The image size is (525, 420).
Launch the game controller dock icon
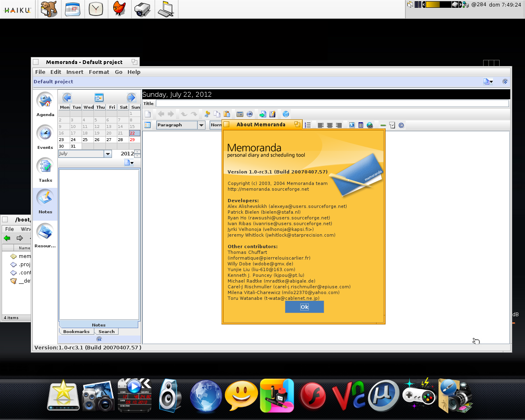tap(419, 395)
